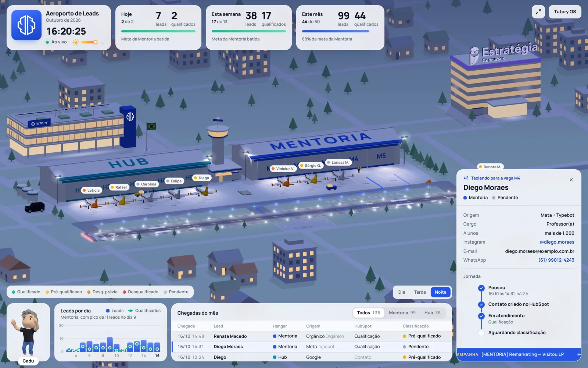Click the sun icon beside slider
The image size is (588, 368).
tap(76, 42)
